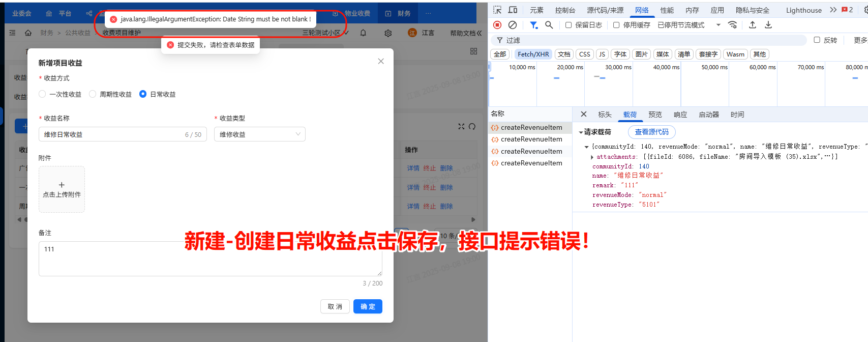This screenshot has width=868, height=342.
Task: Collapse the sidebar menu icon
Action: tap(12, 33)
